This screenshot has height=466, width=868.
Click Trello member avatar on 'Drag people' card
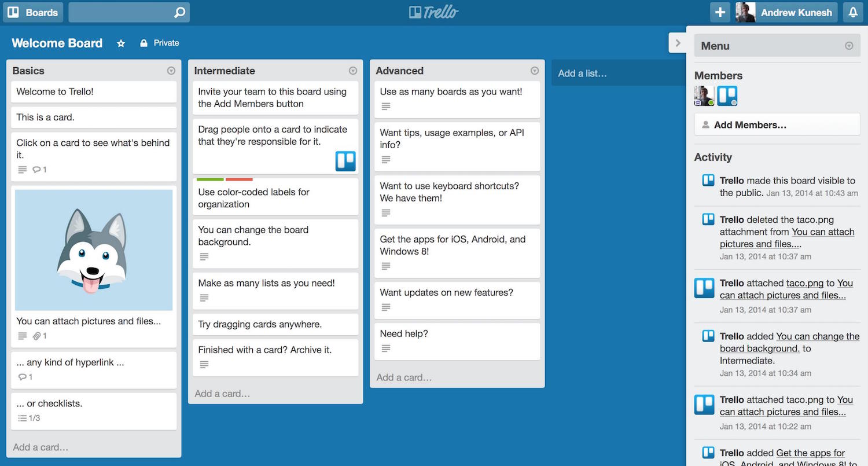coord(345,161)
